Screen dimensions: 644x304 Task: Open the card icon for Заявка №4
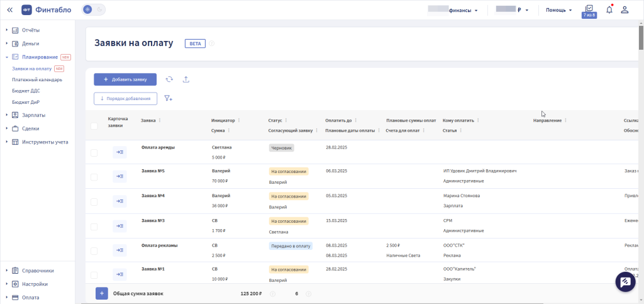click(119, 201)
